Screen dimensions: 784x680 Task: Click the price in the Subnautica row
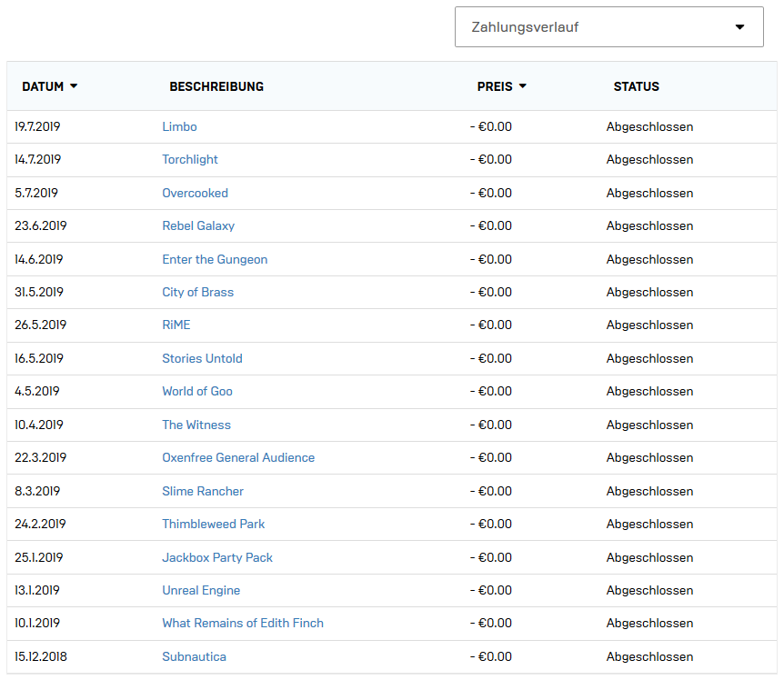491,657
